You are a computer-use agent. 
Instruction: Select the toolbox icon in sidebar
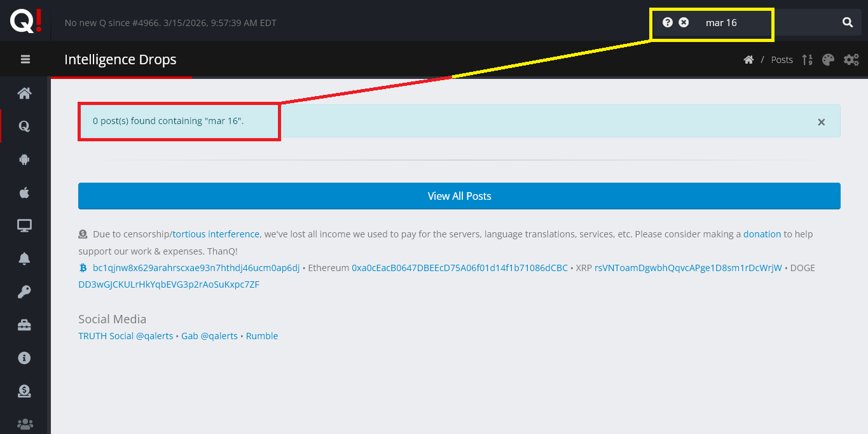(x=25, y=325)
